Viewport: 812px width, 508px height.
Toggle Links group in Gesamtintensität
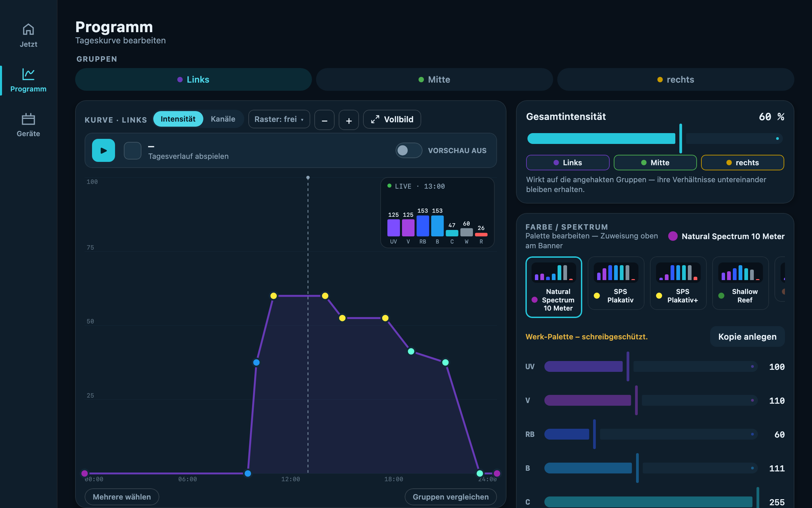pyautogui.click(x=568, y=163)
